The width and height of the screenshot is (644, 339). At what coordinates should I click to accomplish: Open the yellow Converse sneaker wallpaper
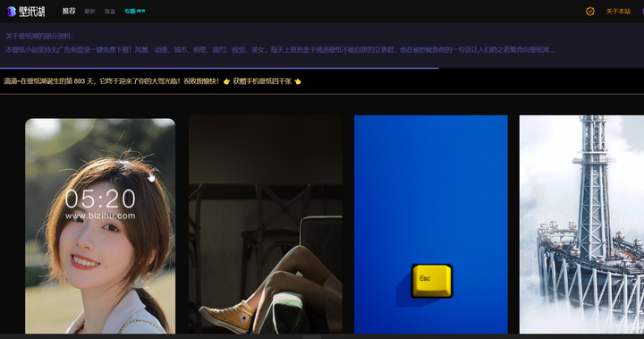tap(266, 225)
